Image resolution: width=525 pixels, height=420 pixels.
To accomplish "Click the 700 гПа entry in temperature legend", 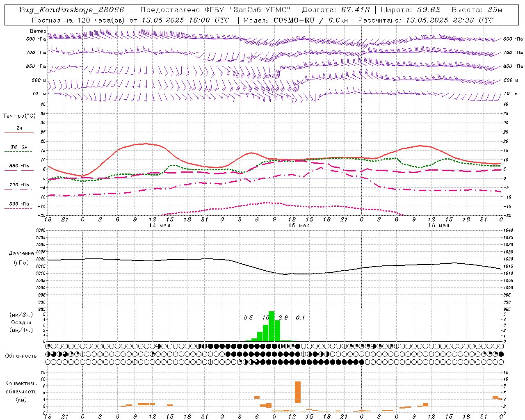I will 19,185.
